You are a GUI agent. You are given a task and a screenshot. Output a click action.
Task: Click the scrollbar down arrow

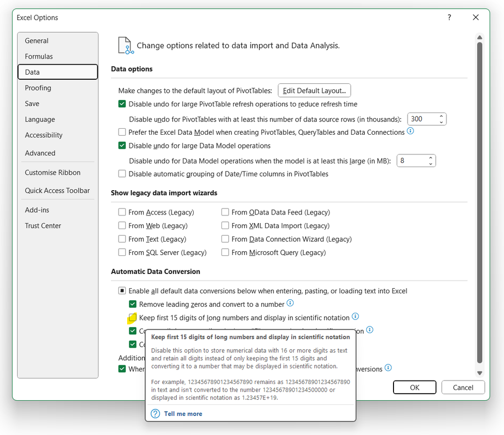[480, 373]
